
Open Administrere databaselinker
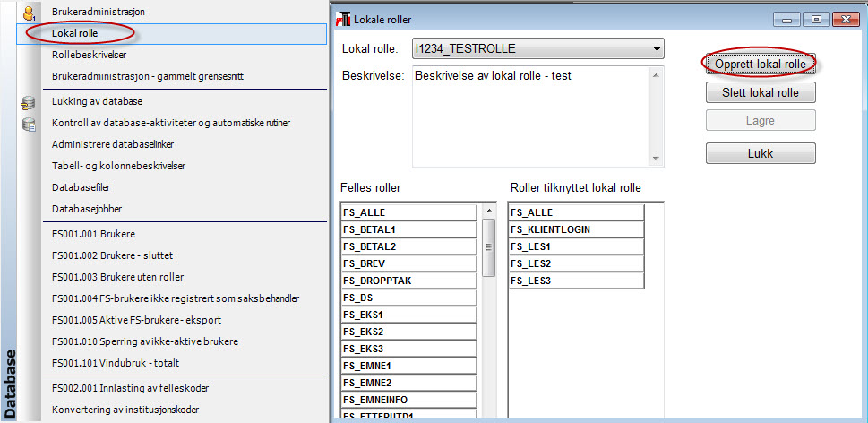pyautogui.click(x=113, y=144)
